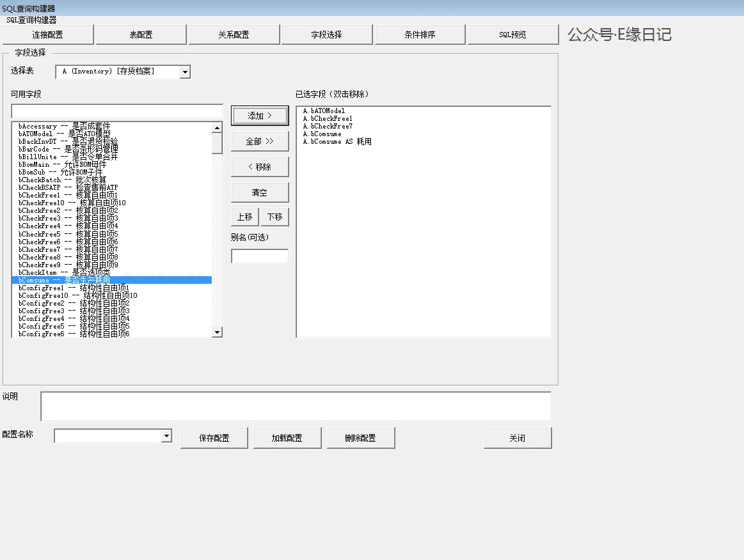
Task: Select bCheckFree9 field row
Action: (111, 265)
